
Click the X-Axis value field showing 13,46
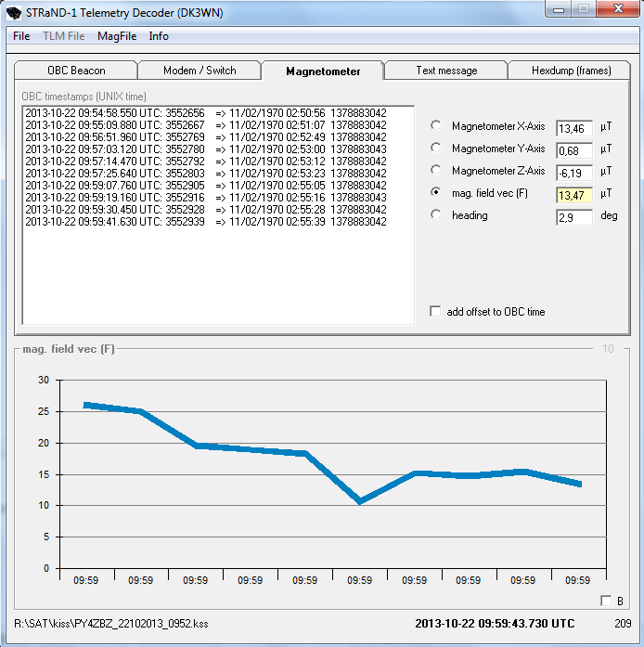(x=573, y=128)
